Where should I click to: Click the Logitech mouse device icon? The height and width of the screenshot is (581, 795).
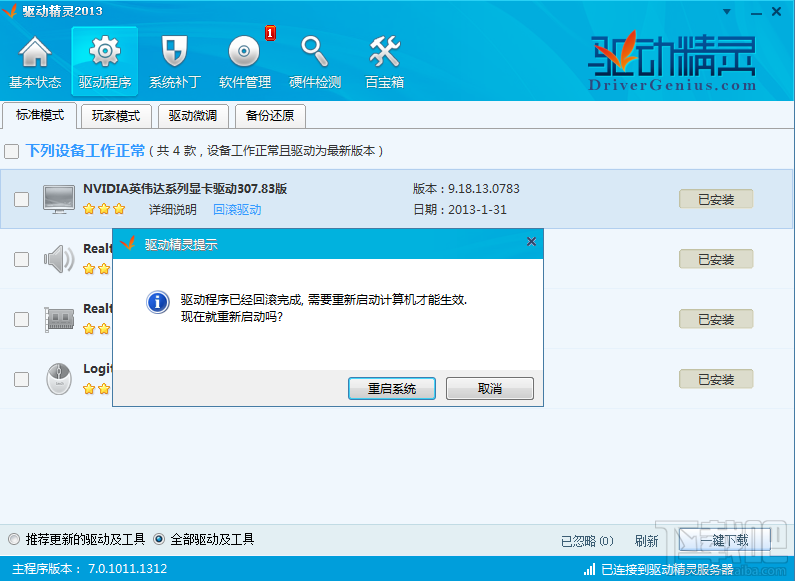pyautogui.click(x=59, y=379)
